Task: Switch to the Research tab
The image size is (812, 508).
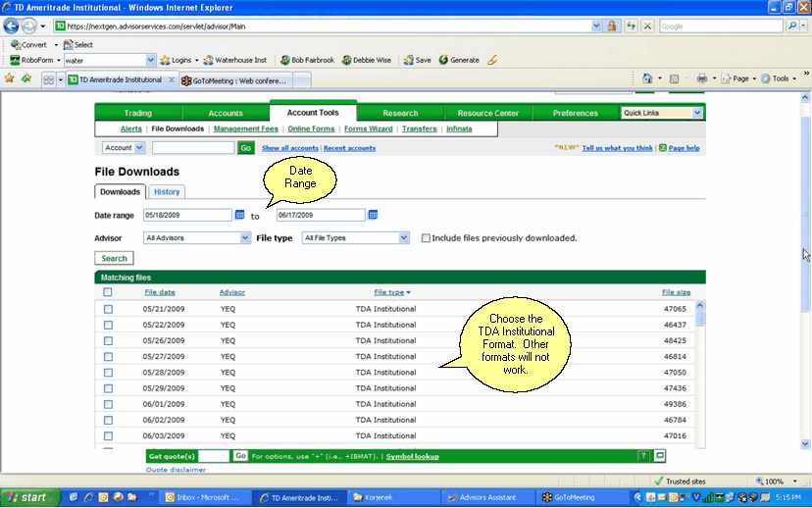Action: point(400,113)
